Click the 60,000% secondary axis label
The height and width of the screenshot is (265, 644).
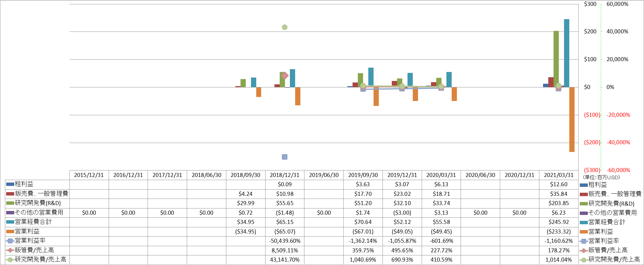[x=617, y=4]
